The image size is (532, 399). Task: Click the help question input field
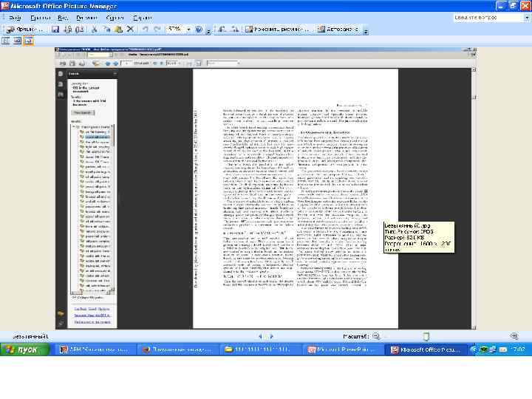click(488, 18)
